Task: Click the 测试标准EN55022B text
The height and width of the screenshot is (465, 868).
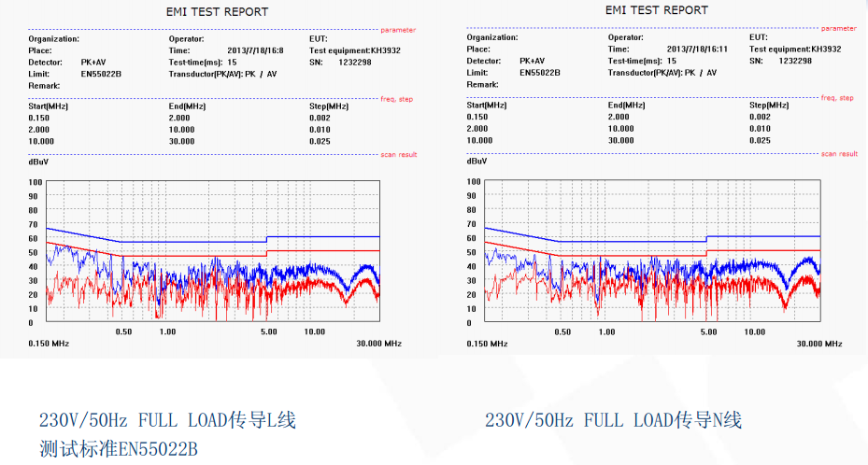Action: click(x=118, y=449)
